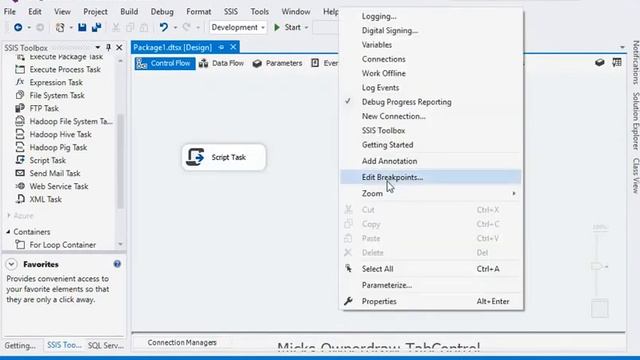Click the Send Mail Task envelope icon
The height and width of the screenshot is (360, 640).
point(20,173)
